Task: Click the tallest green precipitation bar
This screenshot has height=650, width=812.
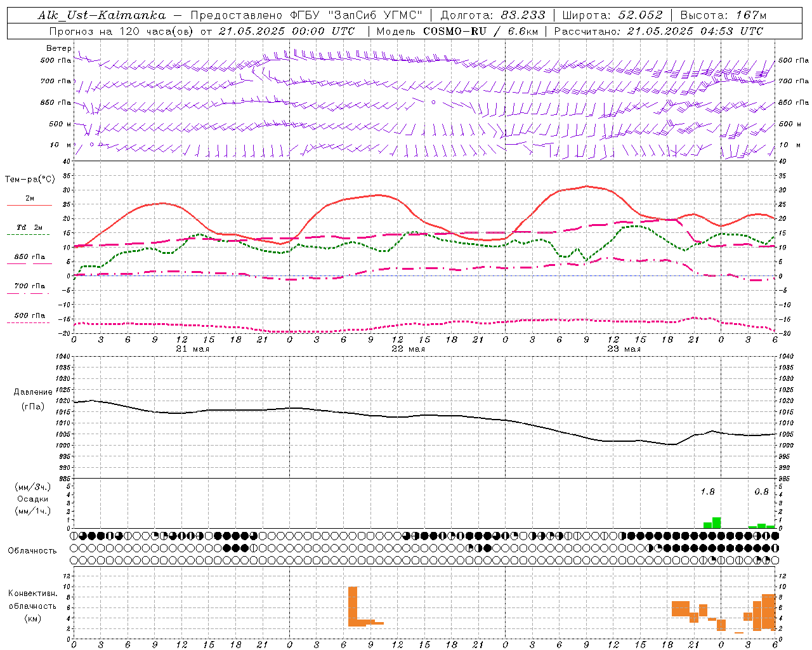Action: click(716, 523)
